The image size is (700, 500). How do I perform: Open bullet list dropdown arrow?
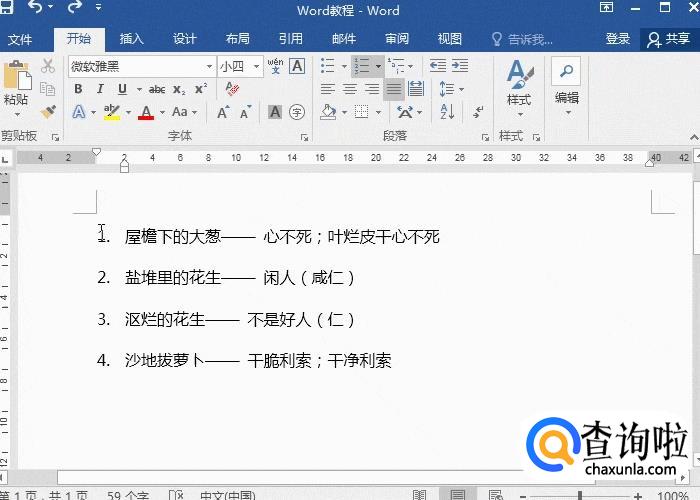(344, 66)
